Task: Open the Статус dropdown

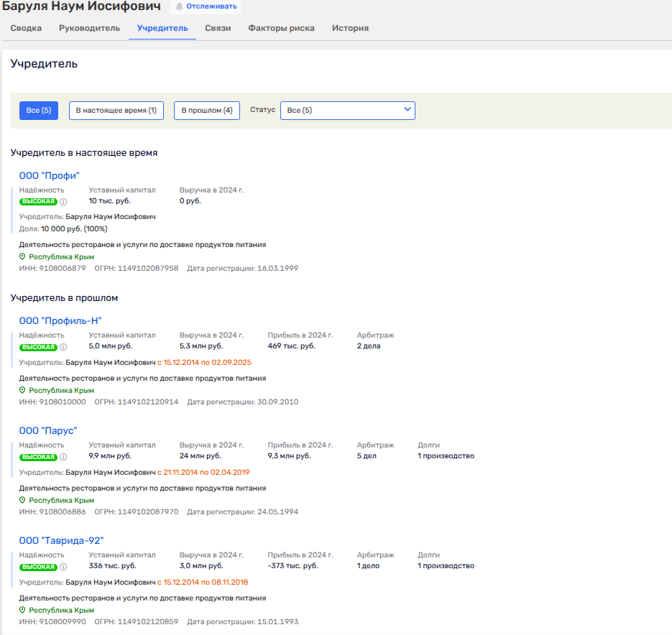Action: [347, 111]
